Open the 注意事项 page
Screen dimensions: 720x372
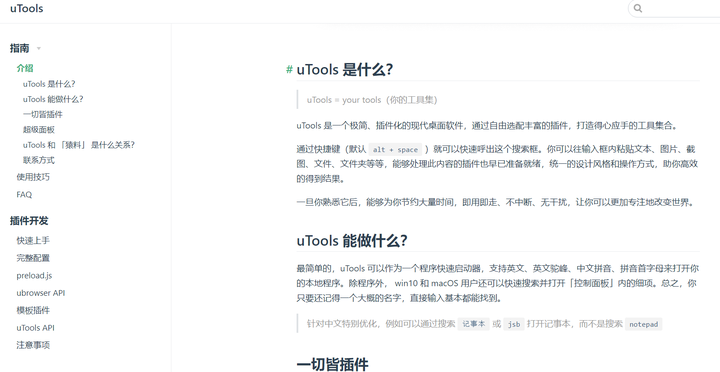33,345
